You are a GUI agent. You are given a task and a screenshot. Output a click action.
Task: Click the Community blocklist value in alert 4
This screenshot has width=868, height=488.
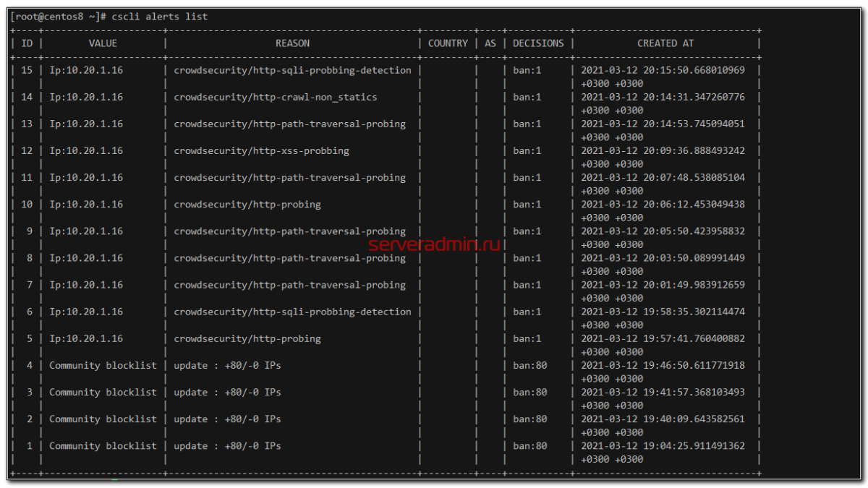coord(103,366)
